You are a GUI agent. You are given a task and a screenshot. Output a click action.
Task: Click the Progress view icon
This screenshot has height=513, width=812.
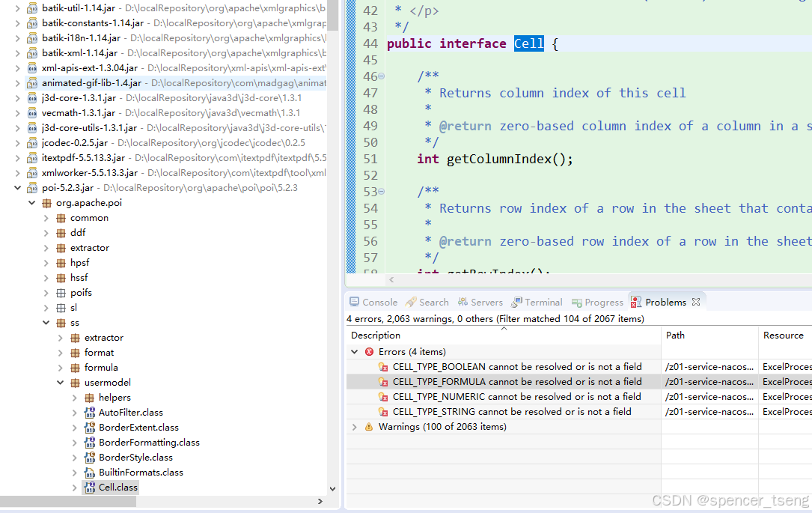click(579, 301)
